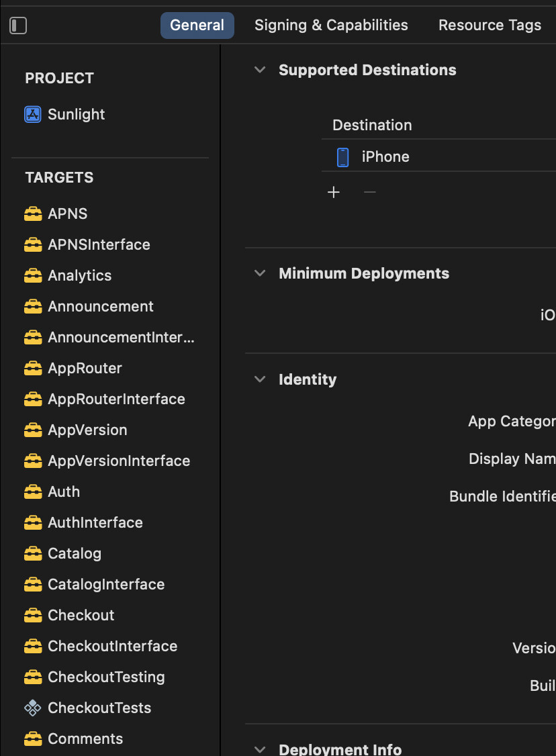Click the APNSInterface target toolbox icon
This screenshot has width=556, height=756.
[33, 244]
